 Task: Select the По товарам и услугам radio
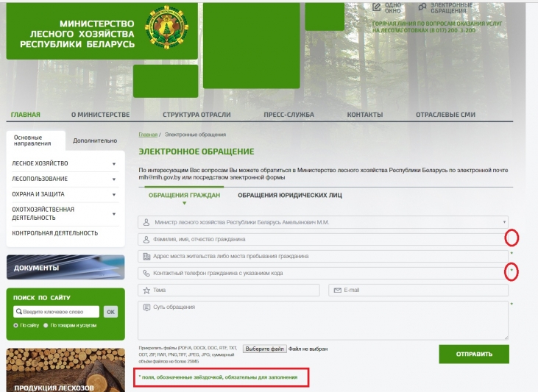[46, 325]
